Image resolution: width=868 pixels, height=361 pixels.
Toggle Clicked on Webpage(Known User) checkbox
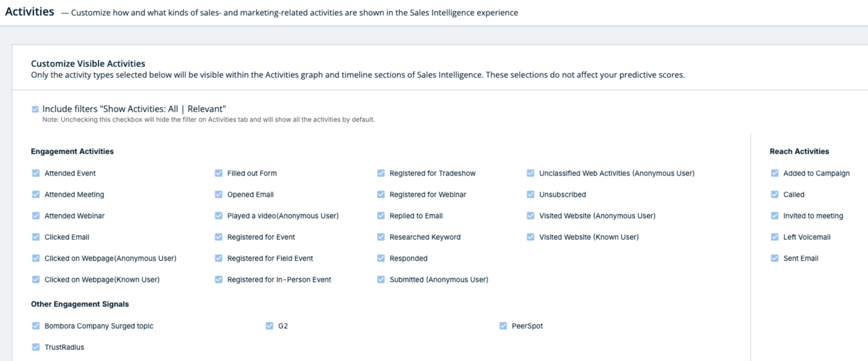click(36, 280)
